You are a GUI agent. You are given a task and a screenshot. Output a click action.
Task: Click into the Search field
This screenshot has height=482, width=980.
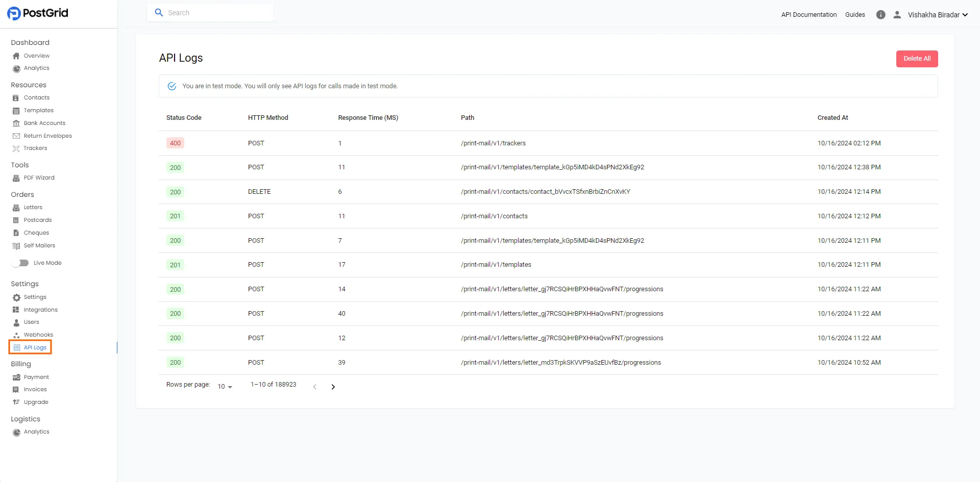[217, 13]
